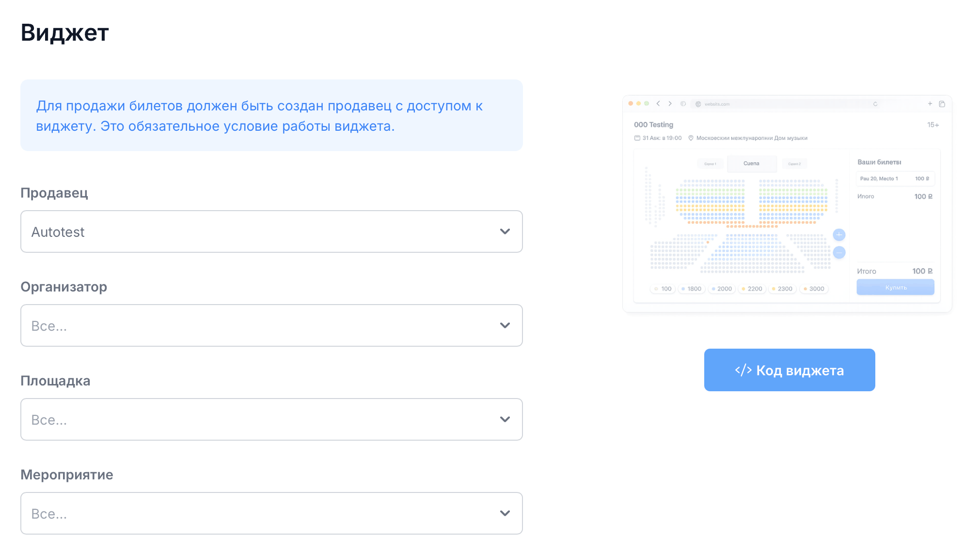Click the Код виджета button
980x553 pixels.
(x=790, y=370)
